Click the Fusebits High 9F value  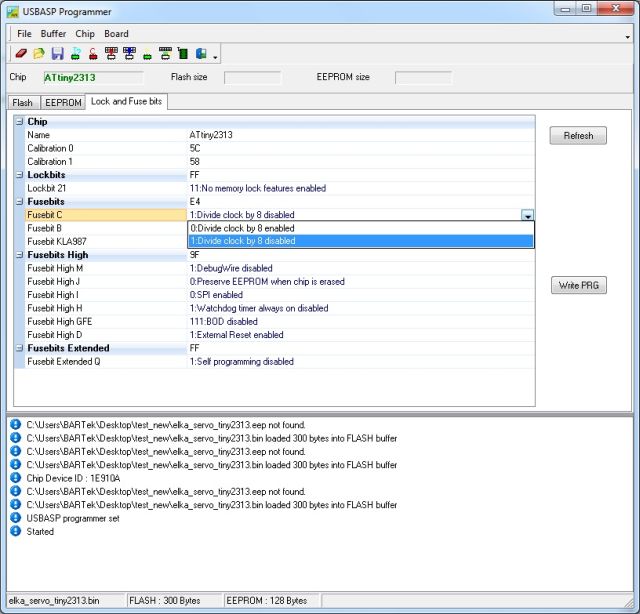194,255
